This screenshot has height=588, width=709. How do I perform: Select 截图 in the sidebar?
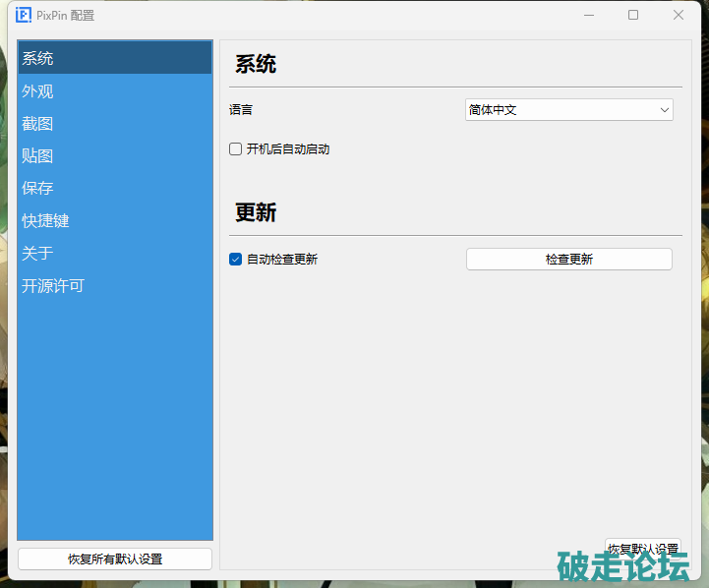[38, 124]
